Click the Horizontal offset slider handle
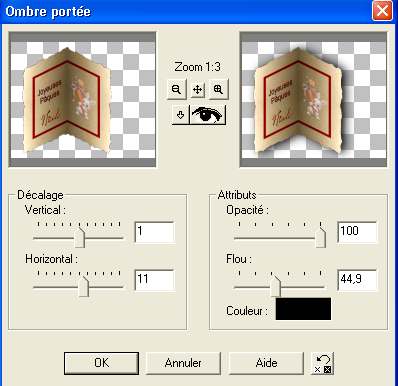Screen dimensions: 398x386 coord(83,287)
